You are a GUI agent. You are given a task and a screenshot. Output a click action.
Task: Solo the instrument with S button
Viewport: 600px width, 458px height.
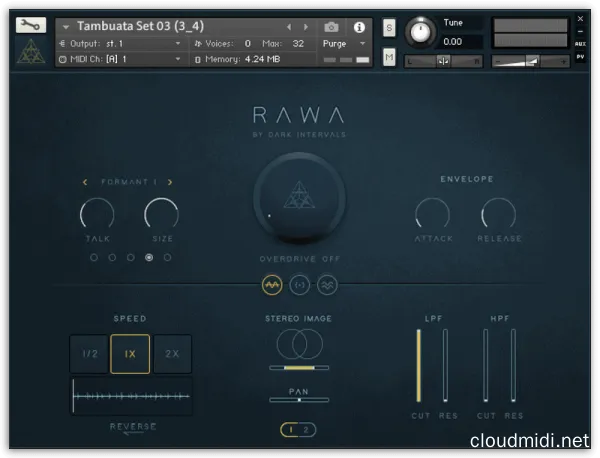(x=389, y=28)
